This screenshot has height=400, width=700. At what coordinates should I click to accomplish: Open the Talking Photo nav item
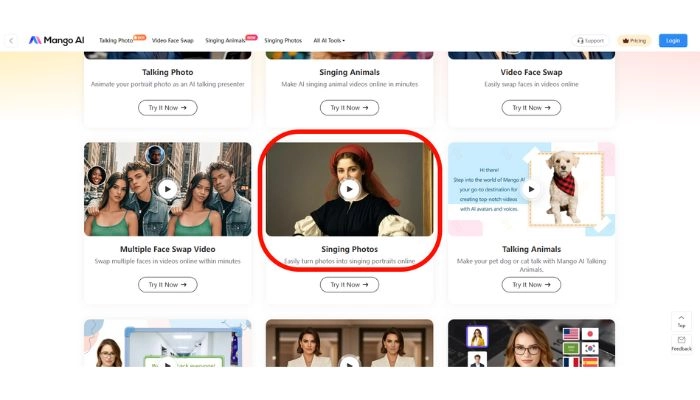116,40
